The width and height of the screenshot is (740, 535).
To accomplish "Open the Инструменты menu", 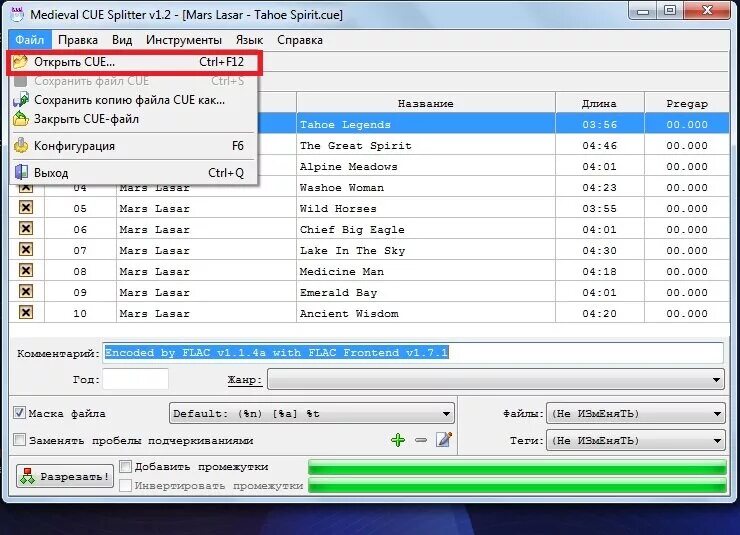I will coord(184,40).
